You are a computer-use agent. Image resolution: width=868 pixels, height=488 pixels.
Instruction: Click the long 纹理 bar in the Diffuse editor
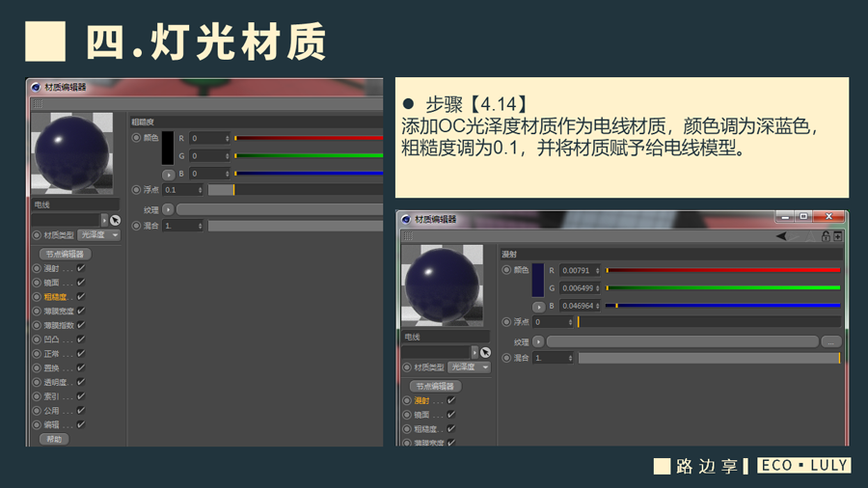tap(682, 342)
